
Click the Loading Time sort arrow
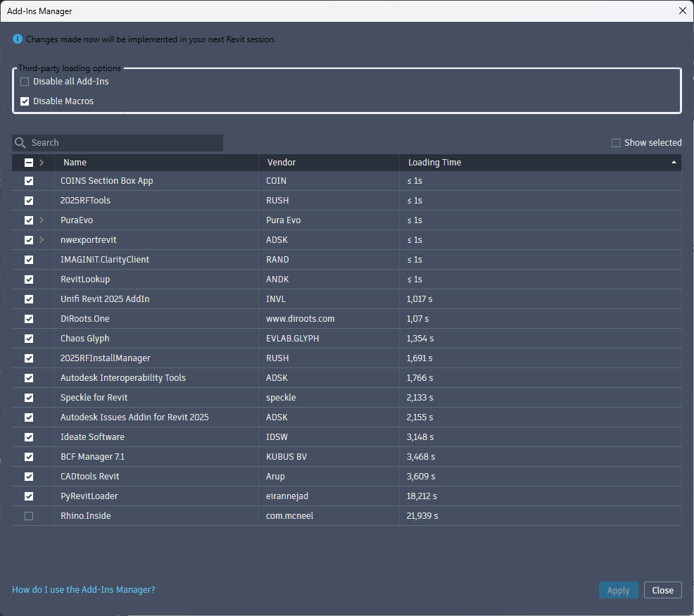pos(674,163)
